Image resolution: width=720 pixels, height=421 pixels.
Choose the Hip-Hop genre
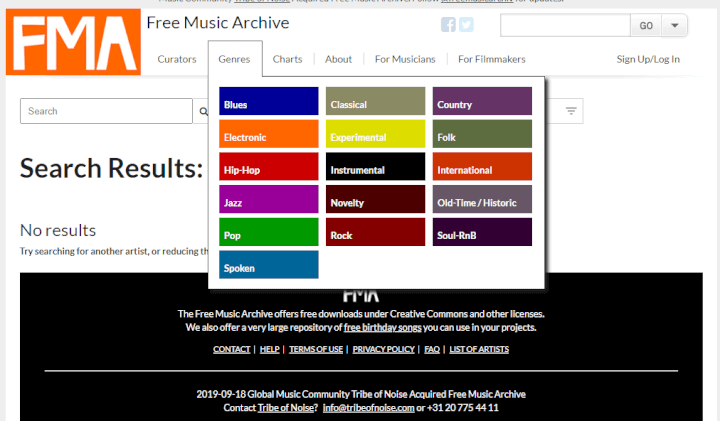(269, 166)
